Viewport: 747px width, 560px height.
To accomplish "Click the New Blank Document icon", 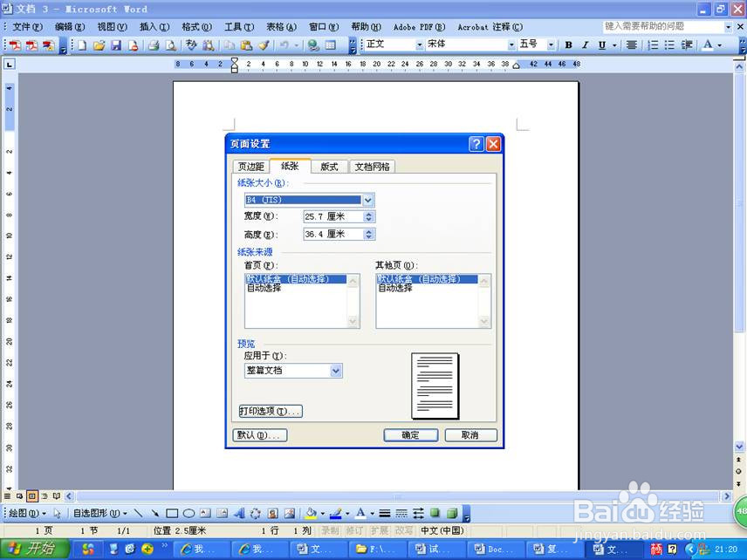I will coord(82,45).
